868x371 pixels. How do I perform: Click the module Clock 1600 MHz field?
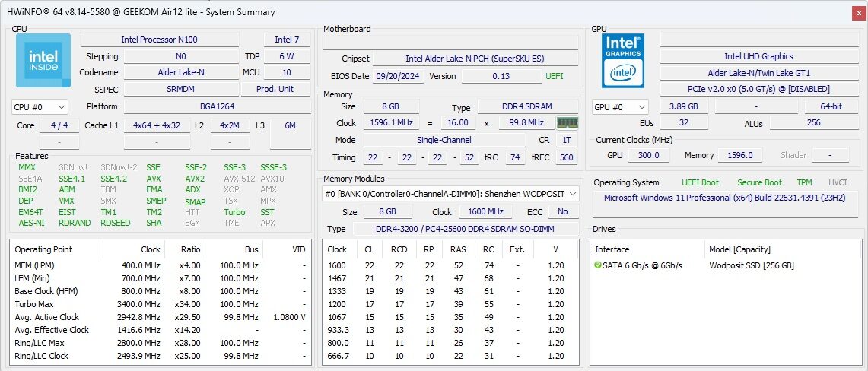coord(485,212)
